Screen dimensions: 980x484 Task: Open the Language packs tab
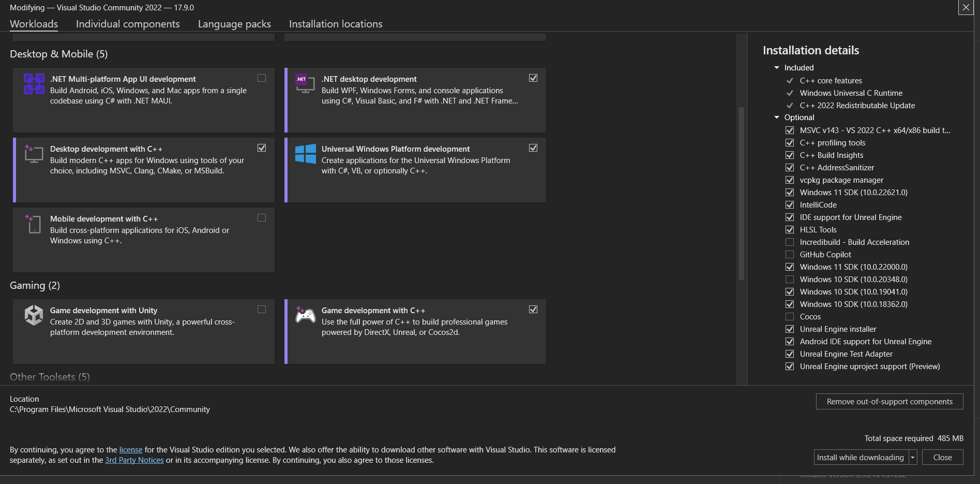pos(234,24)
